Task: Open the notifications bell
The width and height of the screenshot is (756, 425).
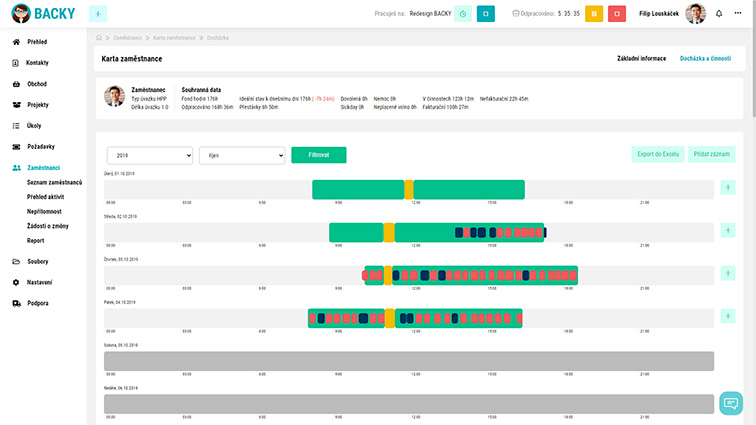Action: (718, 14)
